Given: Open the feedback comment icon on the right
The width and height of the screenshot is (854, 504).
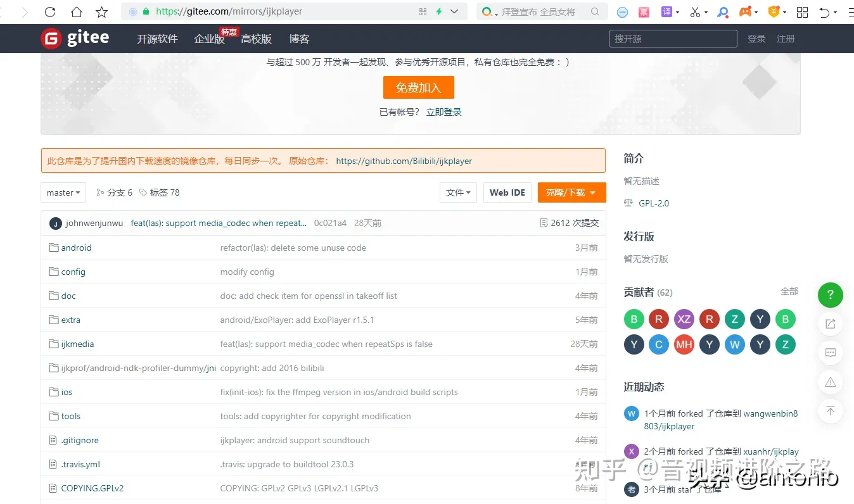Looking at the screenshot, I should coord(830,353).
